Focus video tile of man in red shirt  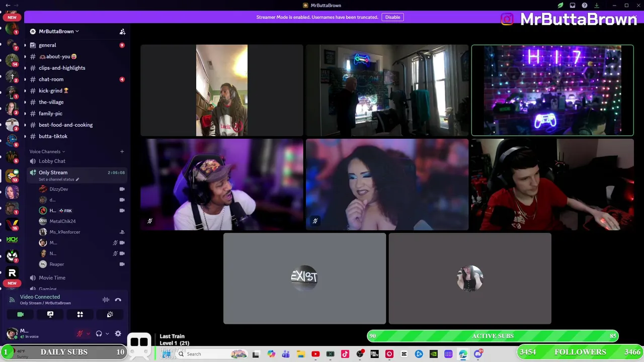point(552,185)
